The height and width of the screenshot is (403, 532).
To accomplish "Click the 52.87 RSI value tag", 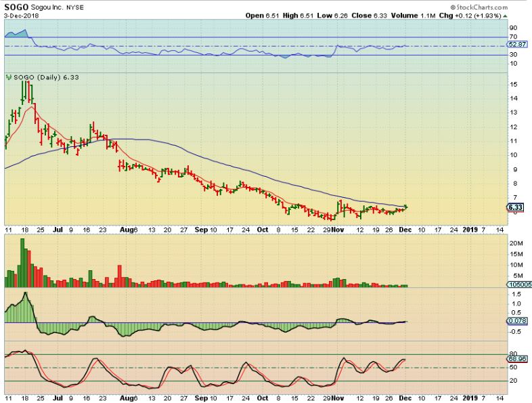I will 516,45.
